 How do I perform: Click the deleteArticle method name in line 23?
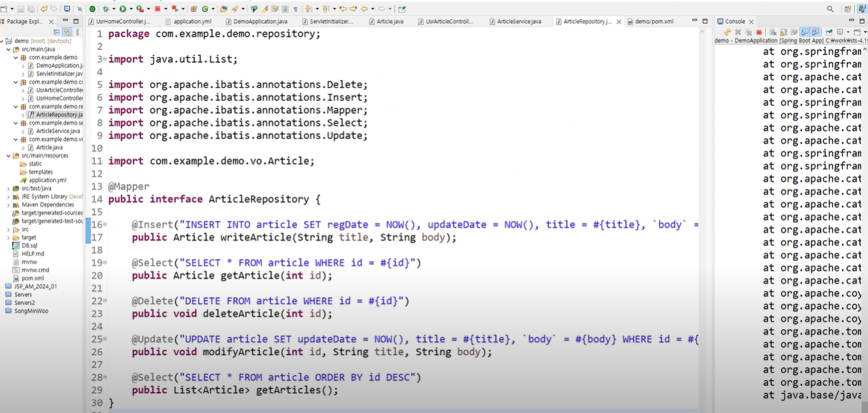241,313
